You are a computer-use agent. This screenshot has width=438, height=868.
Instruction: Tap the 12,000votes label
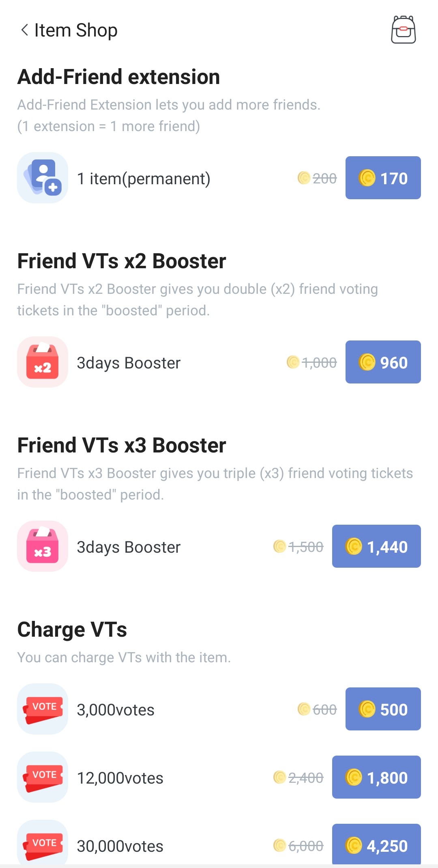point(120,778)
